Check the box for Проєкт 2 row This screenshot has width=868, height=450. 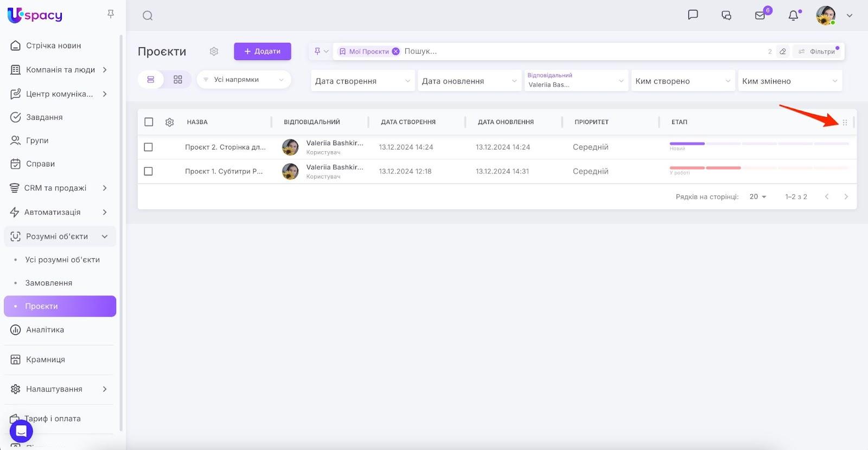tap(149, 147)
